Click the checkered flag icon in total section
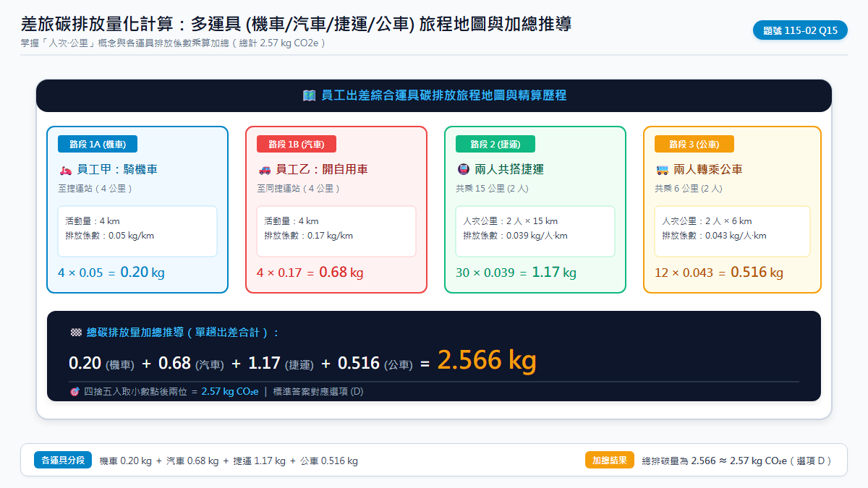The width and height of the screenshot is (868, 488). click(76, 333)
